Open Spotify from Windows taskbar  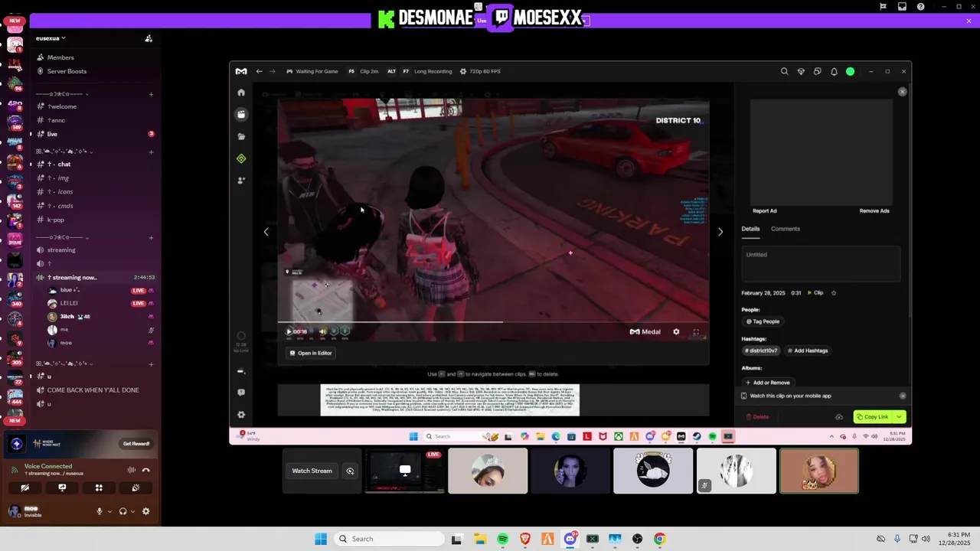tap(502, 539)
